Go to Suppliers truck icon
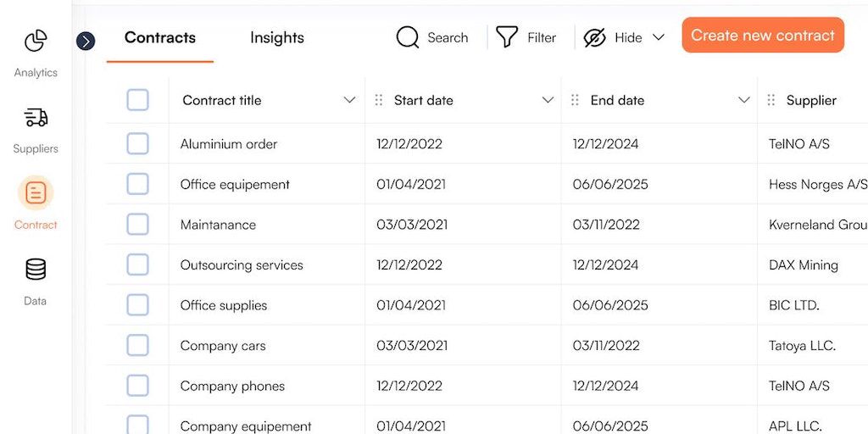 (x=36, y=117)
